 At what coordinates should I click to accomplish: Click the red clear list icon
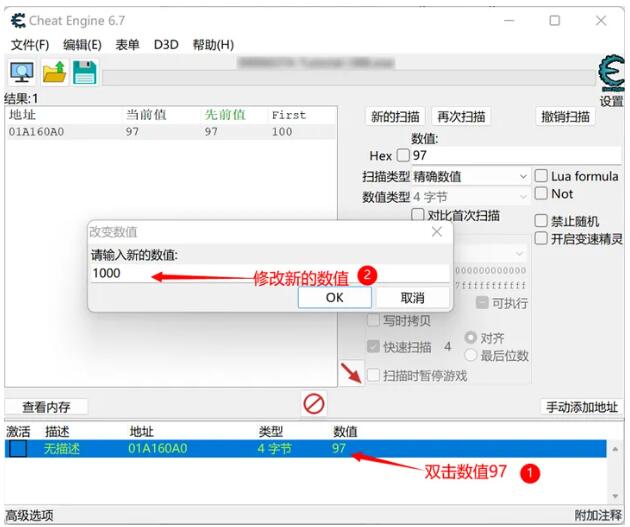(x=314, y=404)
